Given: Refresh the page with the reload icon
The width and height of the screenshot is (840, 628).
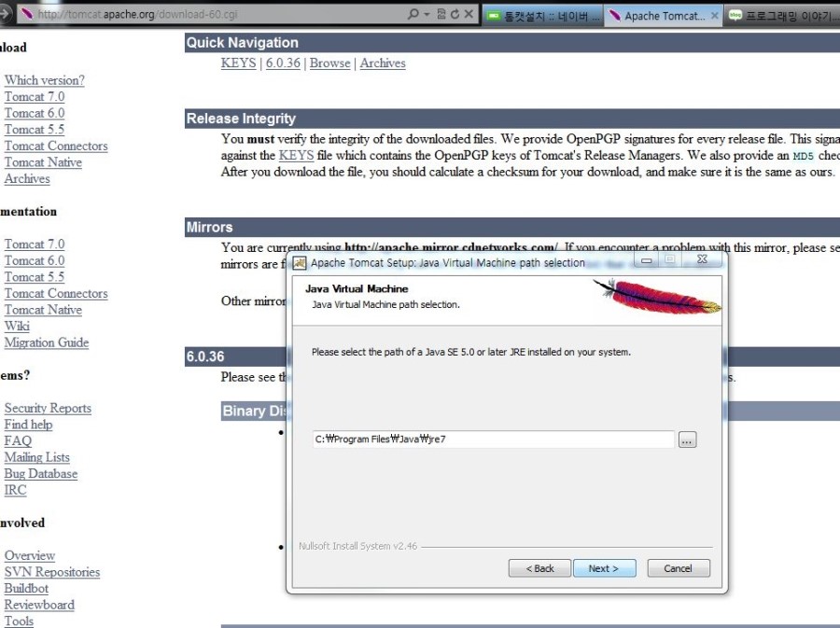Looking at the screenshot, I should 455,14.
